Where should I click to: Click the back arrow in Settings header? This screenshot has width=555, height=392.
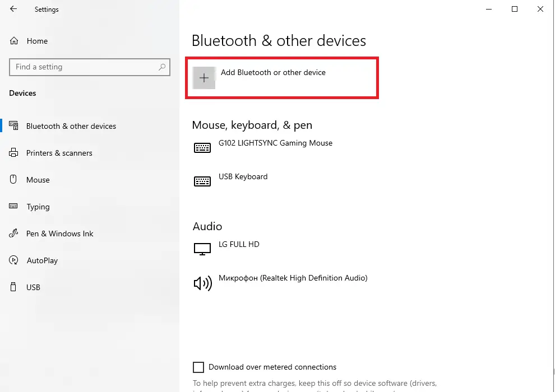pos(13,9)
